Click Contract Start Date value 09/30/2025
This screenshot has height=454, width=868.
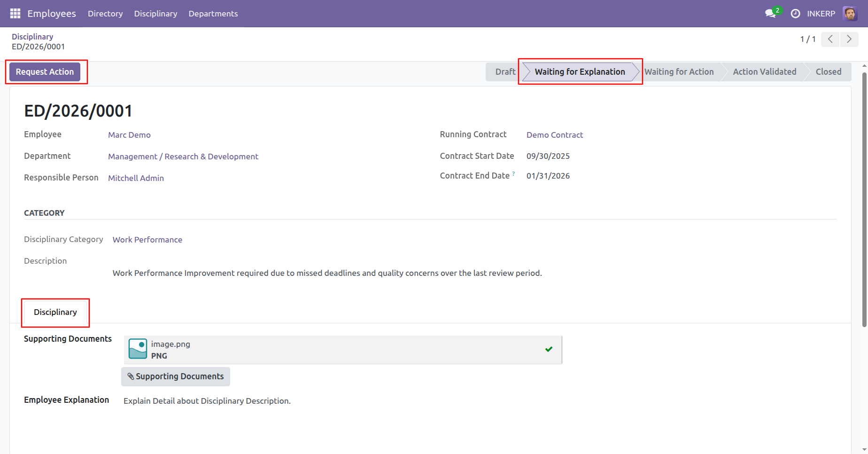[548, 156]
